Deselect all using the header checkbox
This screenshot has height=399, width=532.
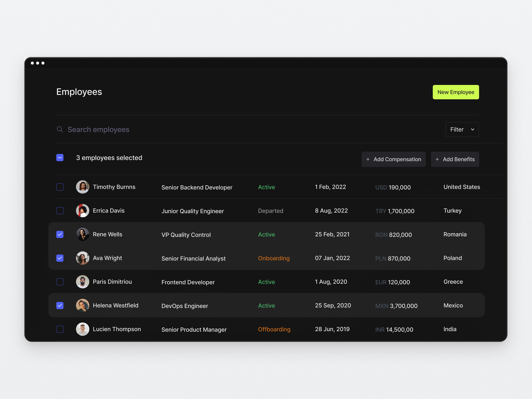click(60, 158)
